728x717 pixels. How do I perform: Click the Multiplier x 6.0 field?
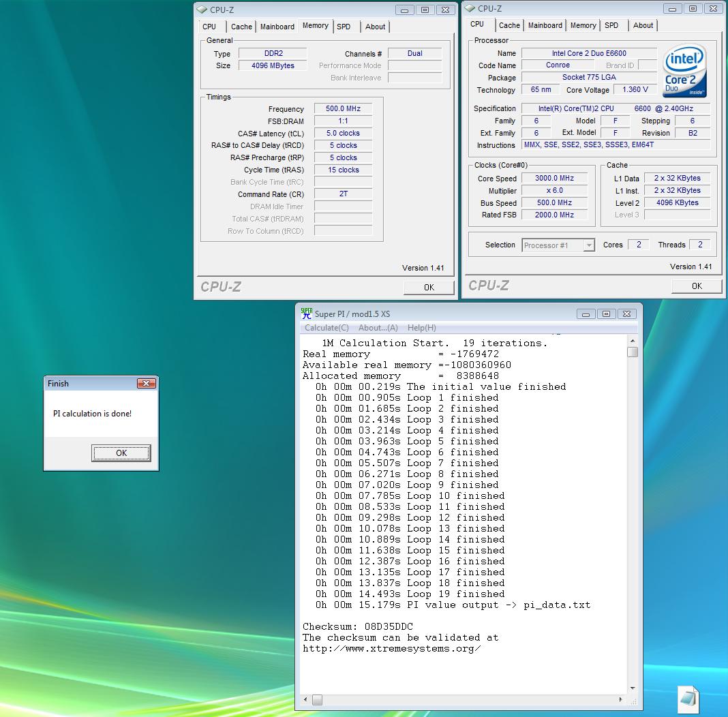554,190
